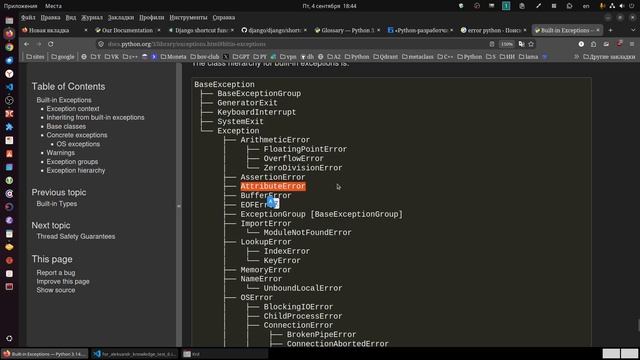Image resolution: width=640 pixels, height=360 pixels.
Task: Open the show applications icon at dock bottom
Action: coord(9,338)
